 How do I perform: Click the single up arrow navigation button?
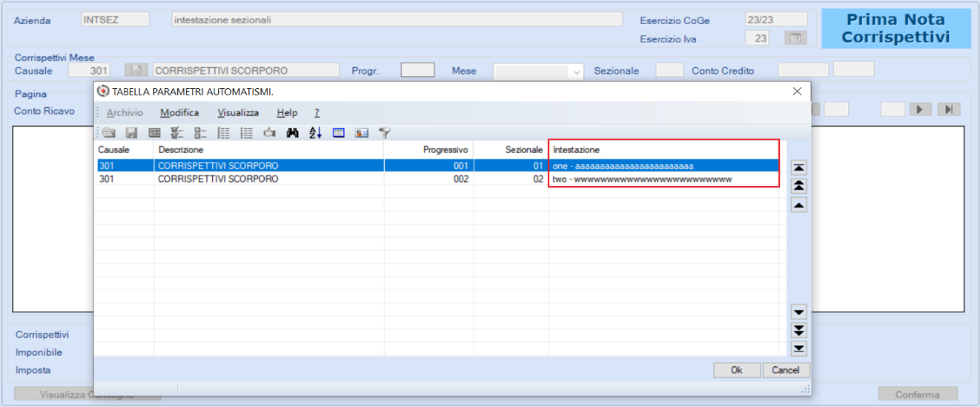pyautogui.click(x=799, y=204)
